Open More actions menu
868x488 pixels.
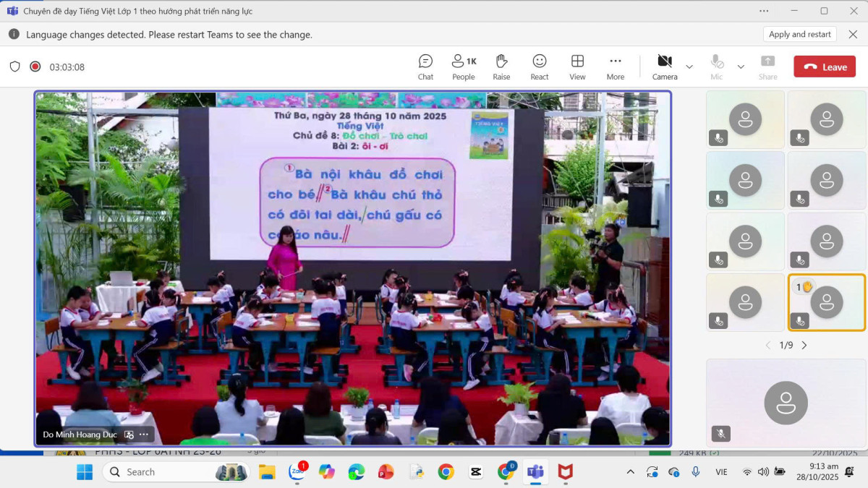click(x=616, y=67)
